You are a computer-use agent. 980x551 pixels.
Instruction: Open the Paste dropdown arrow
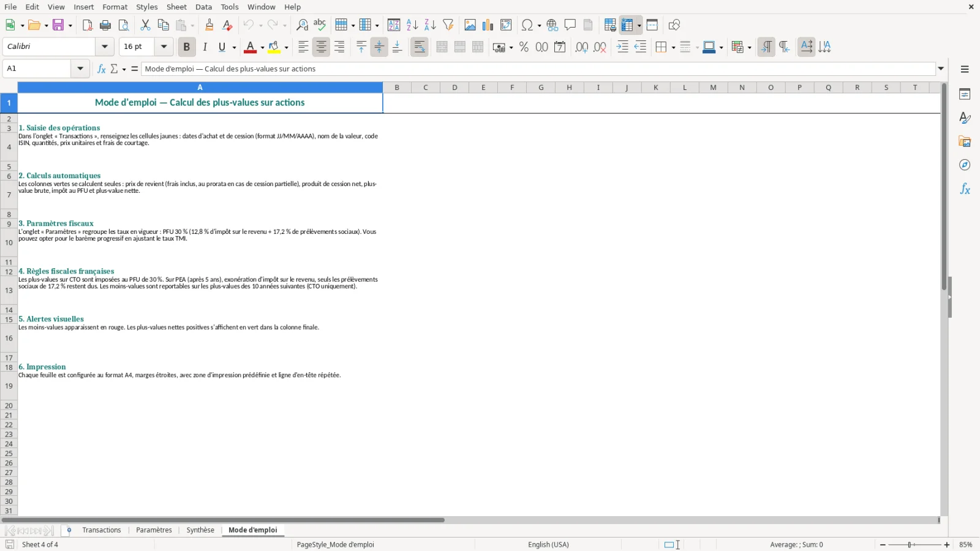pos(192,26)
